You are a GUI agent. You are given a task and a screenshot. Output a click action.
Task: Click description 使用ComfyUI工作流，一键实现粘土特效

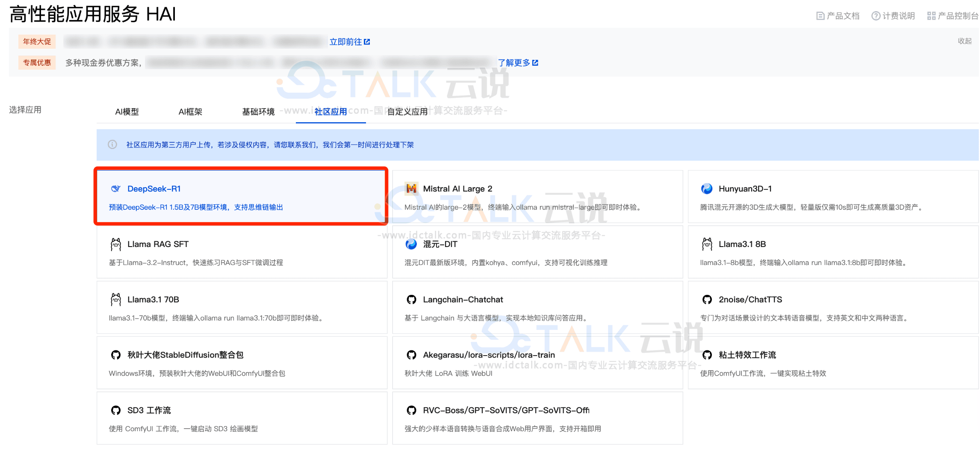click(x=763, y=374)
